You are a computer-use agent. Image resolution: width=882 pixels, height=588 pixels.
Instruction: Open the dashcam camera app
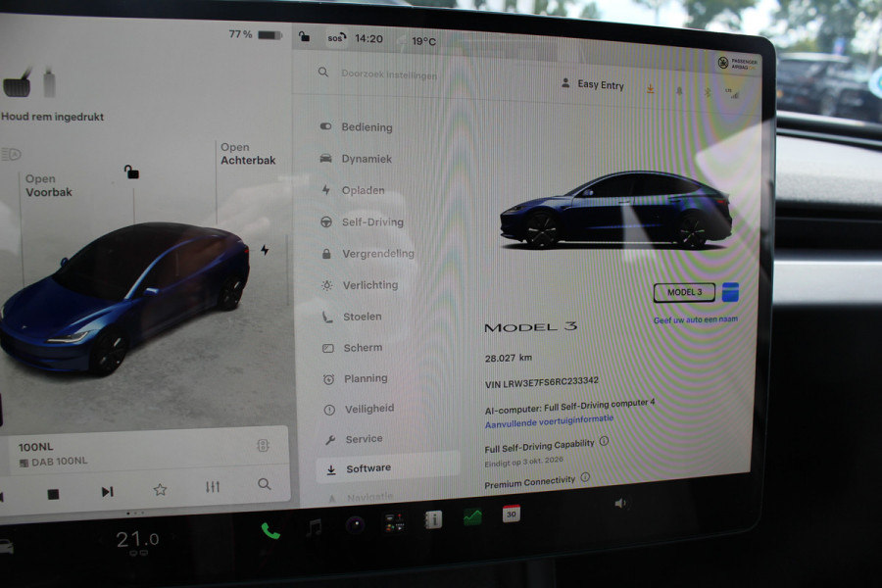click(x=355, y=525)
